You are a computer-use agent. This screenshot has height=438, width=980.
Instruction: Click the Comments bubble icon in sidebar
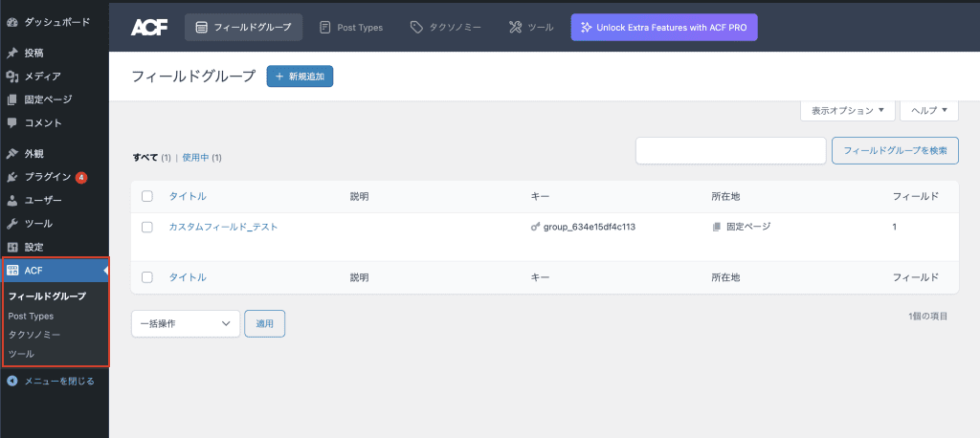point(11,122)
